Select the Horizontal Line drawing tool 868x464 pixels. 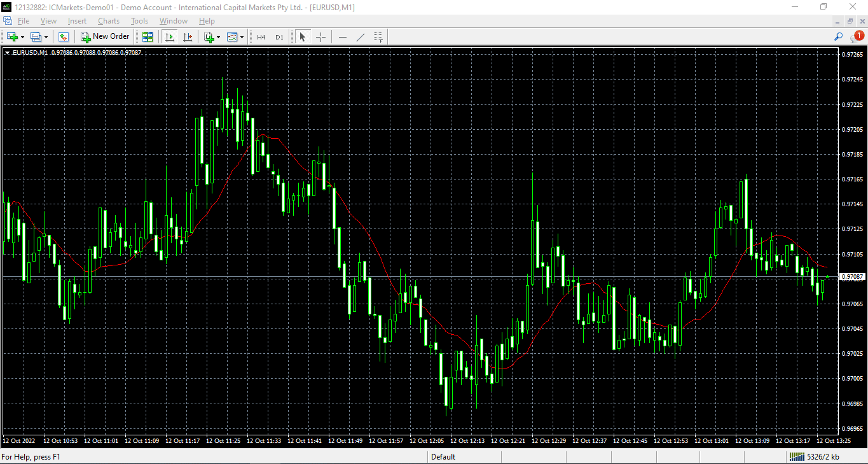click(x=343, y=37)
